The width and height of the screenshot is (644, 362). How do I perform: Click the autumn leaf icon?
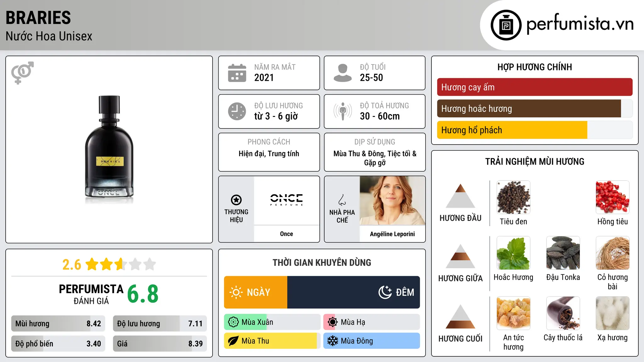[x=233, y=341]
